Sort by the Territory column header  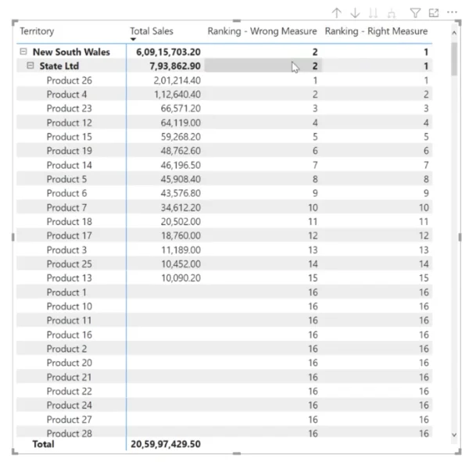[x=37, y=31]
